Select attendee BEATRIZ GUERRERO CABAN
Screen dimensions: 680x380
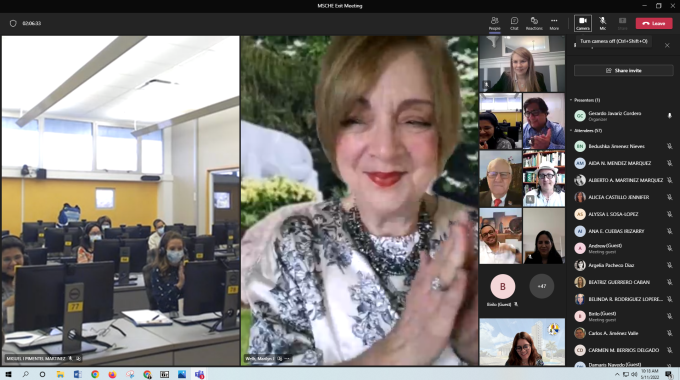click(623, 282)
